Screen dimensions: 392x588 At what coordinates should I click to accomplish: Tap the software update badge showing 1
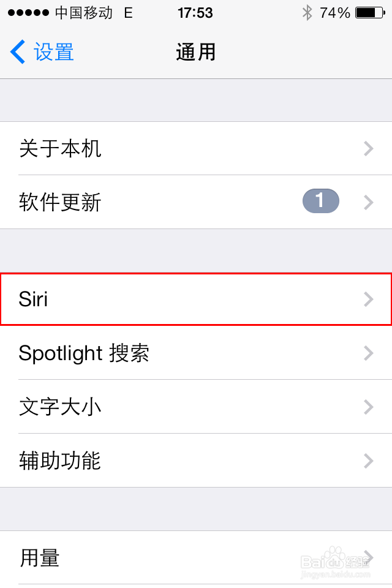coord(320,201)
